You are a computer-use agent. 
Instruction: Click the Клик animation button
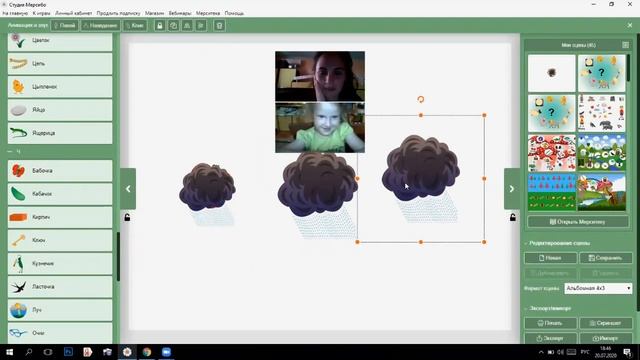pos(135,26)
